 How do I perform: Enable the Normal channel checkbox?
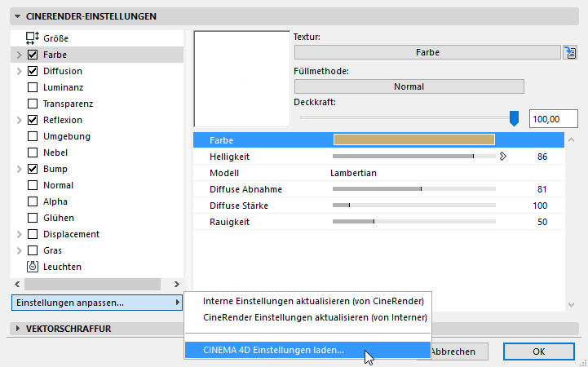(33, 185)
